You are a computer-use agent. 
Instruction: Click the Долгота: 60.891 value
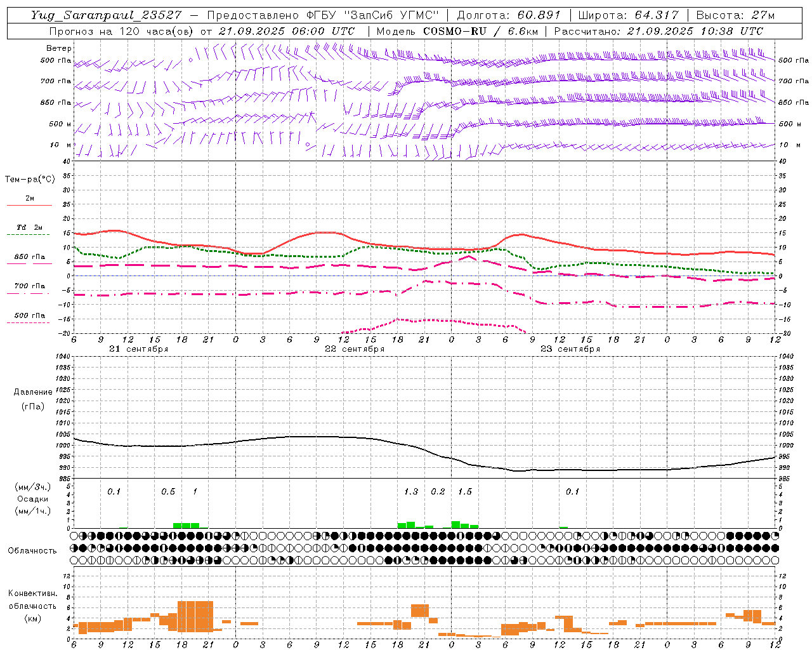click(509, 15)
